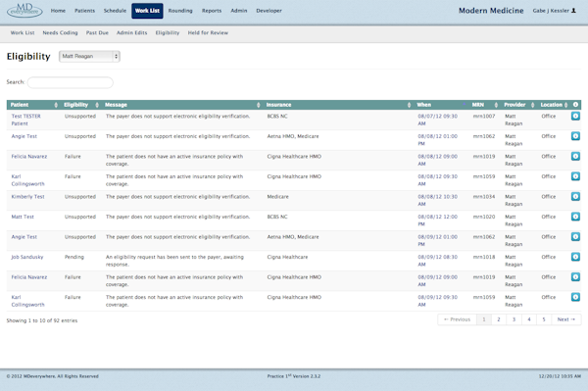The height and width of the screenshot is (391, 588).
Task: Click the Modern Medicine practice title
Action: point(491,11)
